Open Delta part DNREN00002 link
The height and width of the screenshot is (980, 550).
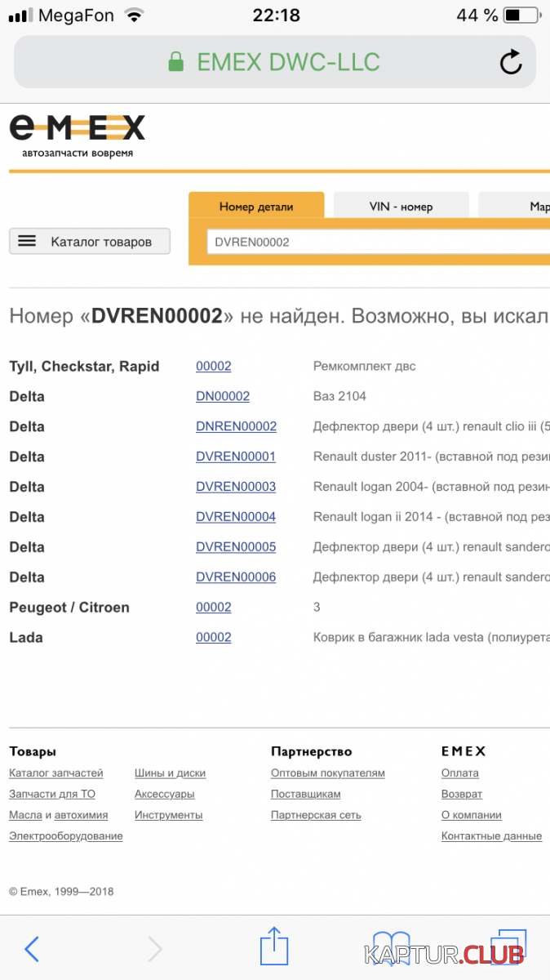tap(237, 426)
